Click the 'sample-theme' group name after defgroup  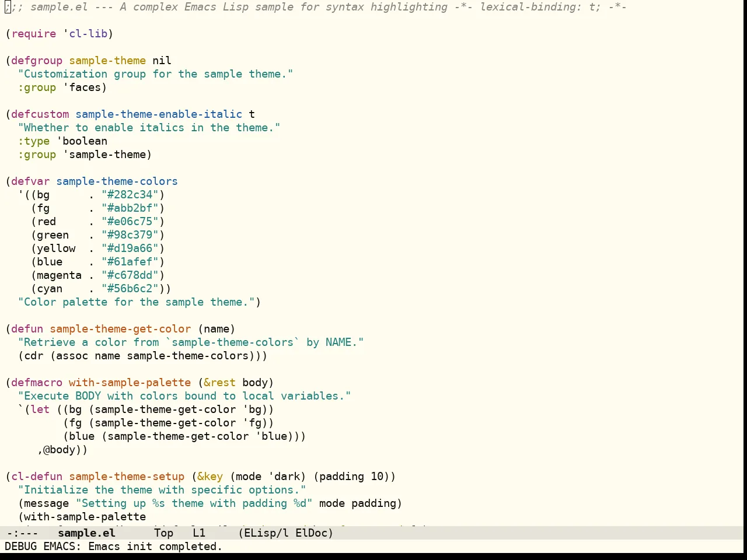pos(107,61)
